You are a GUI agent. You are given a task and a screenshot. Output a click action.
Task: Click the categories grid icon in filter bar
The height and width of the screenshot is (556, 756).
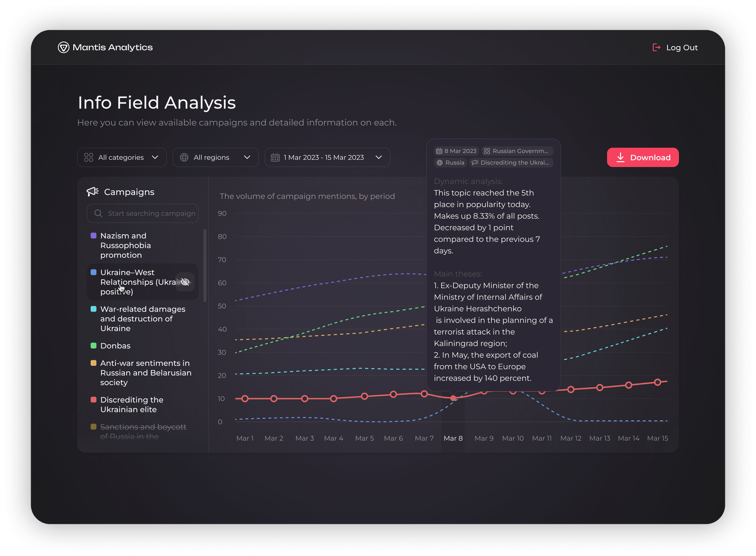89,157
